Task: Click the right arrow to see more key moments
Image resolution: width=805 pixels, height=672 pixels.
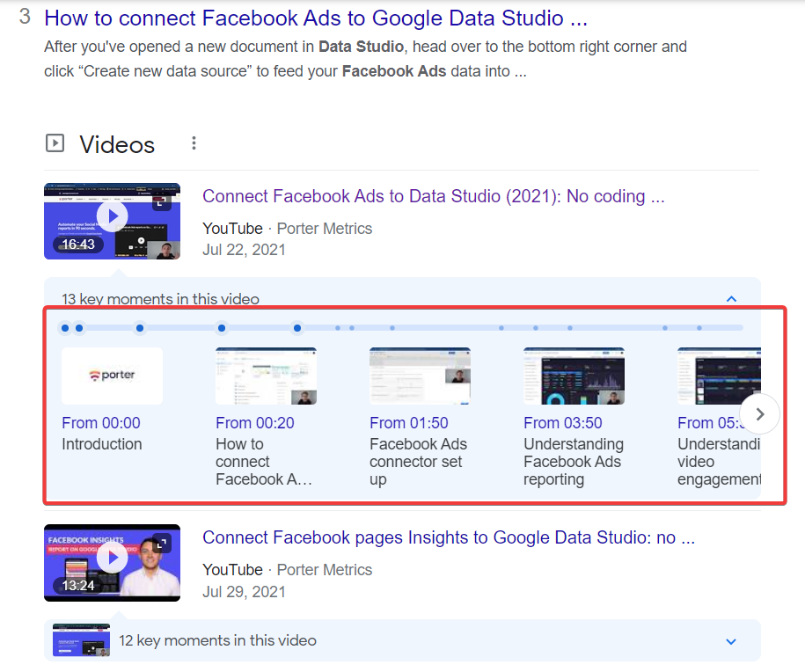Action: click(x=759, y=413)
